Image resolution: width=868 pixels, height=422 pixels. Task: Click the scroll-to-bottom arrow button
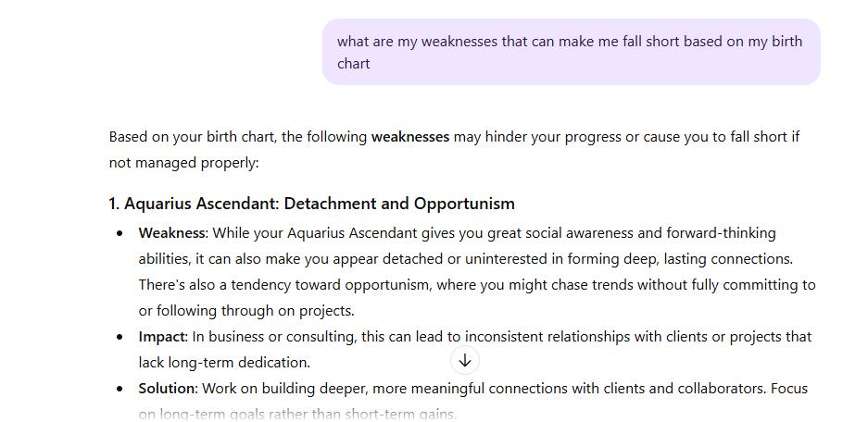[x=465, y=360]
